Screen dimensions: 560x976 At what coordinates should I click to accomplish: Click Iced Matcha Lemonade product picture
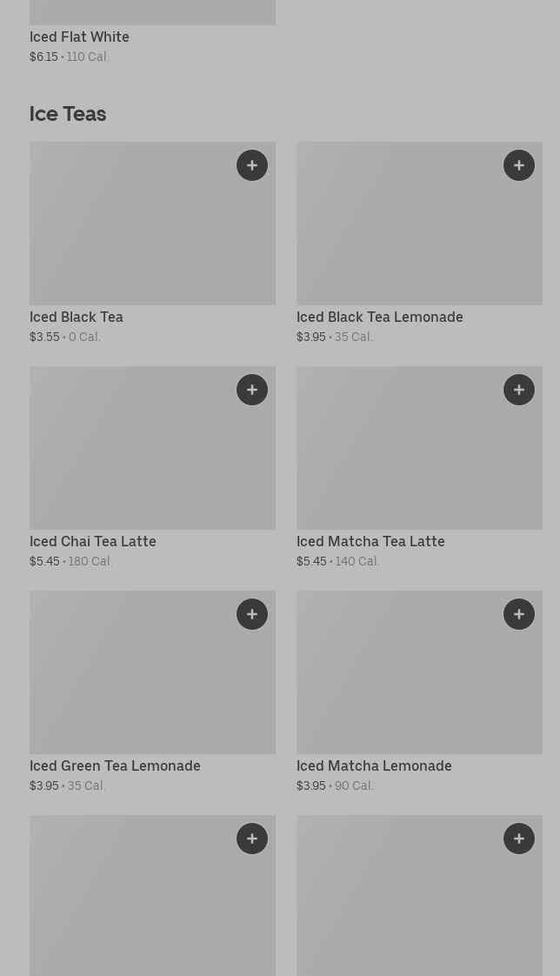click(x=419, y=672)
